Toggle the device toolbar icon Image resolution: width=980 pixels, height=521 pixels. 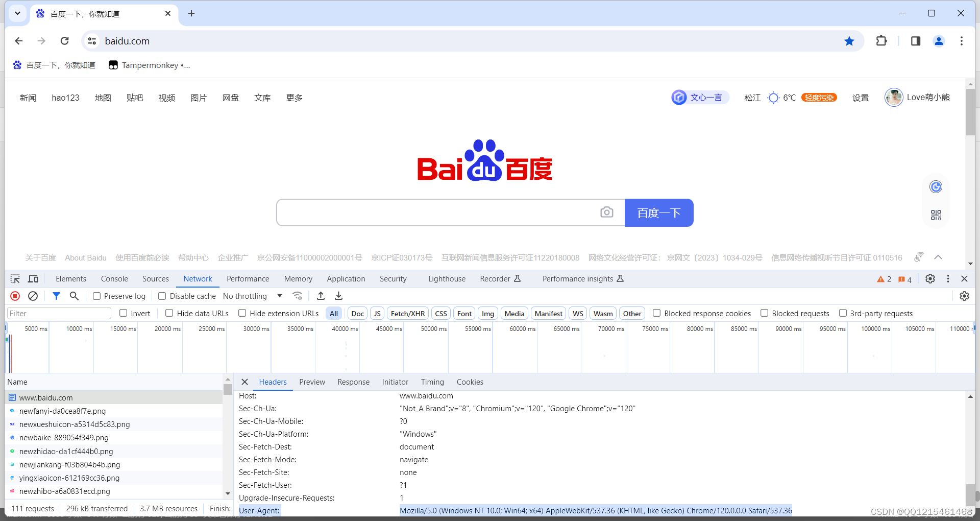coord(33,279)
